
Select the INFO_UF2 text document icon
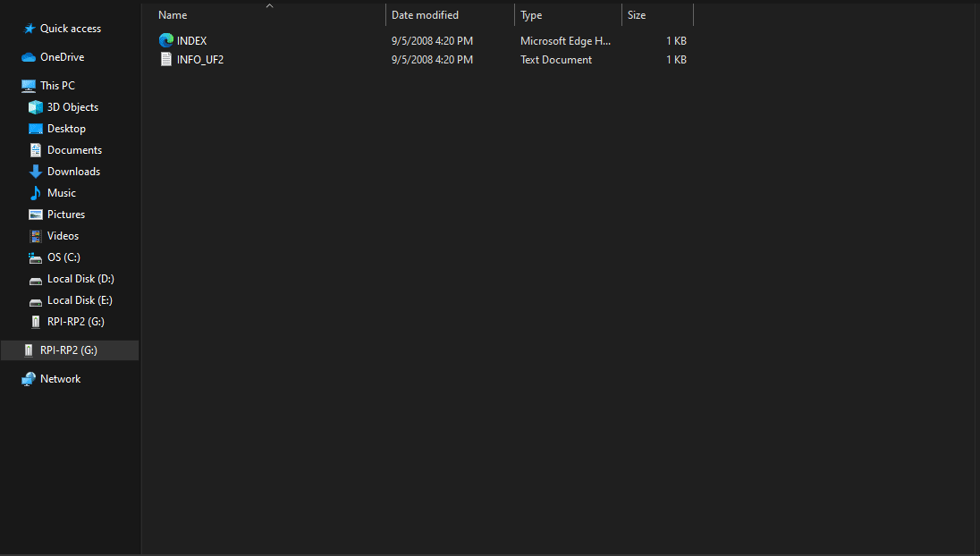click(165, 60)
